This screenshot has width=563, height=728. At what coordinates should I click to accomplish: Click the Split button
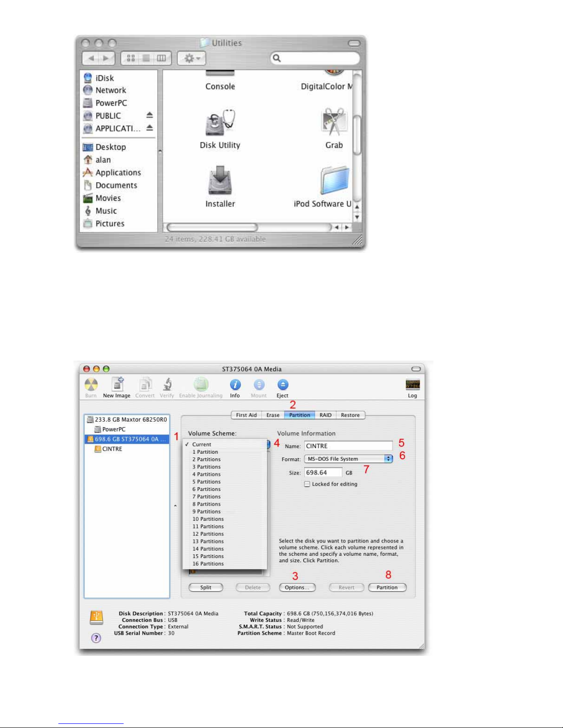206,587
